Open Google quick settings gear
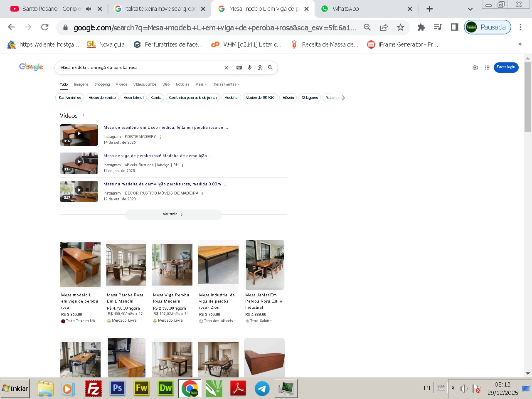Screen dimensions: 532x399 (475, 67)
